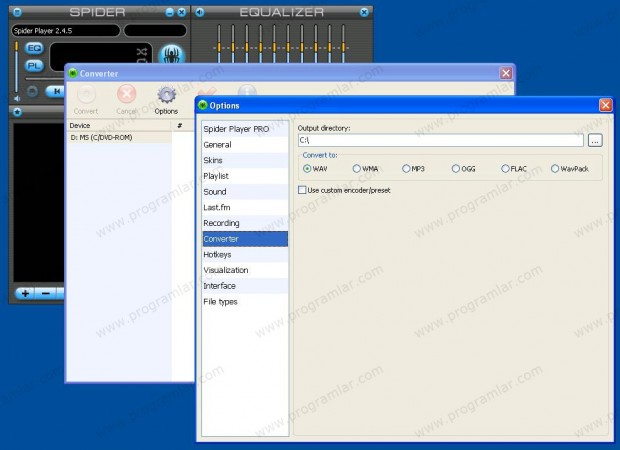This screenshot has width=620, height=450.
Task: Click Options gear in Converter toolbar
Action: [x=166, y=100]
